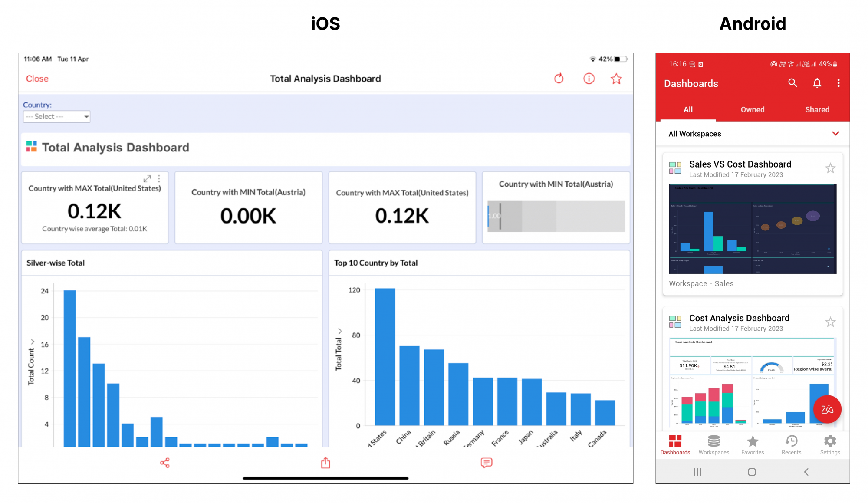Screen dimensions: 868x503
Task: Tap the search icon in Dashboards header
Action: point(792,83)
